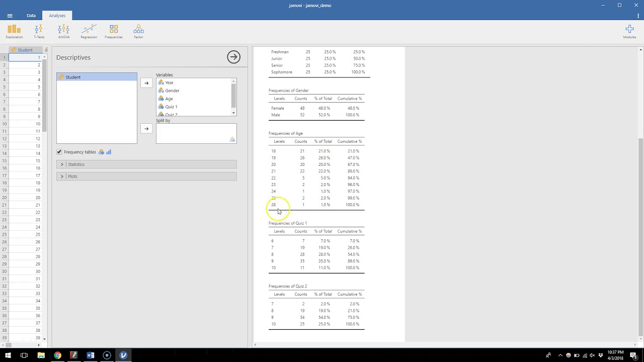644x362 pixels.
Task: Click the taskbar clock showing 10:37 PM
Action: 616,355
